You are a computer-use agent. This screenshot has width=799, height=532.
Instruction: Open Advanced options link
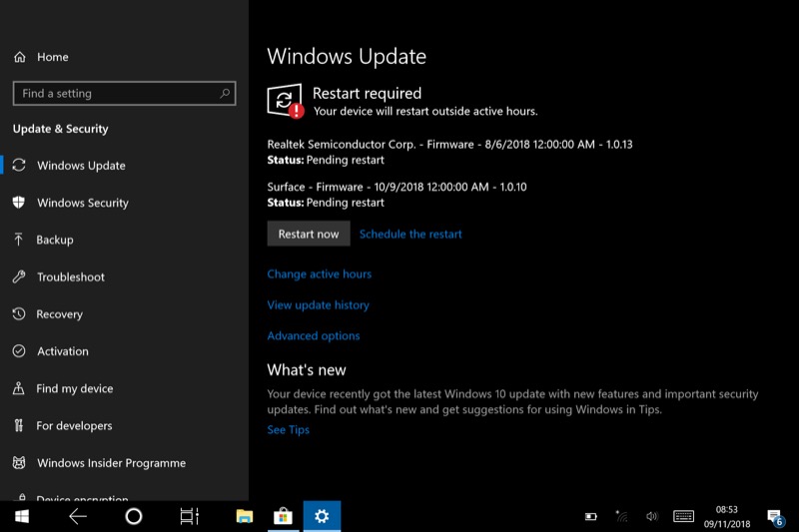314,335
